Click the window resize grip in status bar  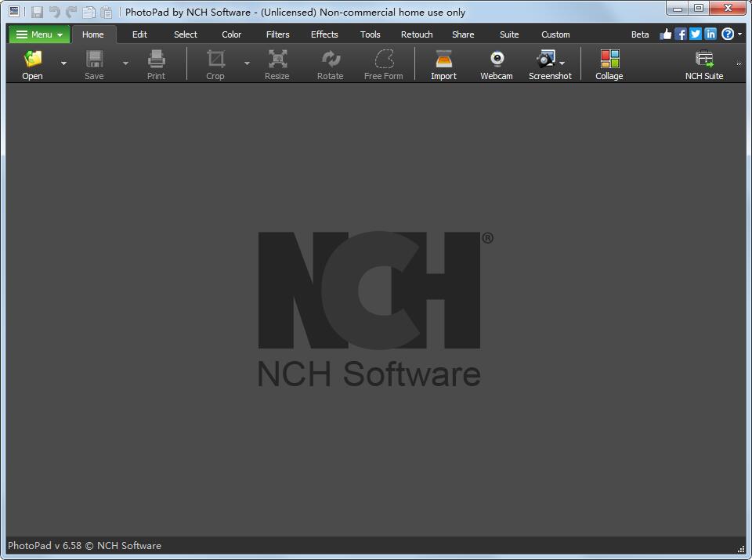741,549
